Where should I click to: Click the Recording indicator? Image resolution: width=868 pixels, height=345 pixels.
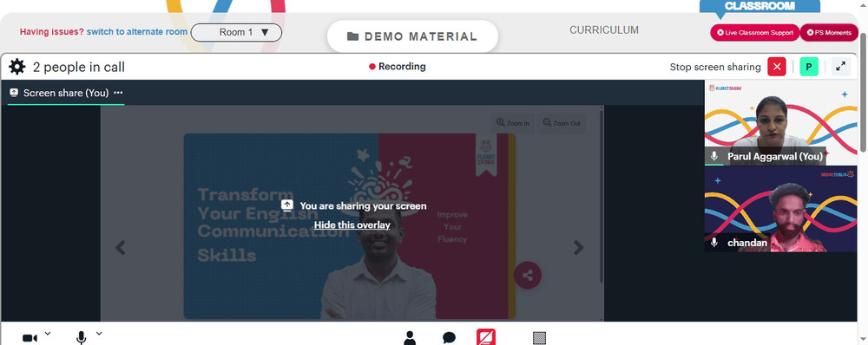tap(398, 67)
